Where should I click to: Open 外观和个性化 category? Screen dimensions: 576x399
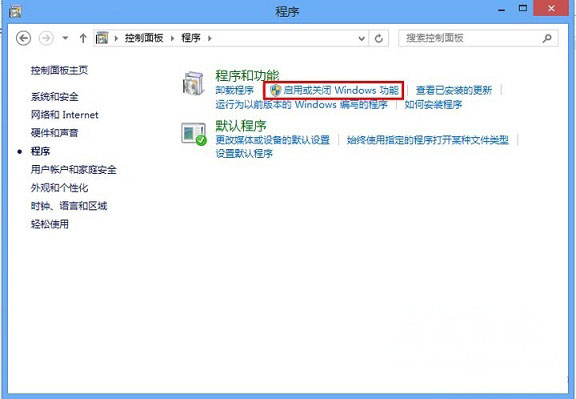pyautogui.click(x=60, y=188)
